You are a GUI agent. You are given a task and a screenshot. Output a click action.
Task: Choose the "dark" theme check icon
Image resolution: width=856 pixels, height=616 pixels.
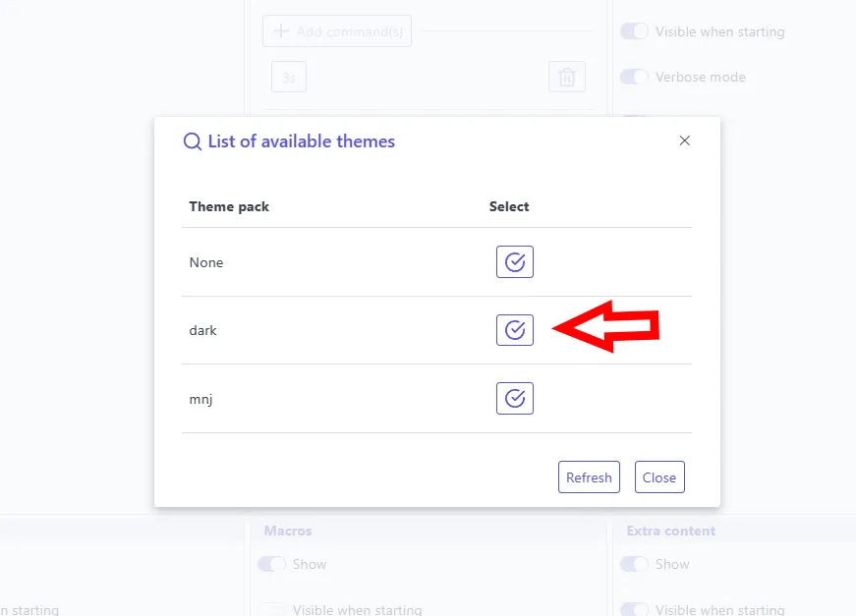(x=515, y=330)
